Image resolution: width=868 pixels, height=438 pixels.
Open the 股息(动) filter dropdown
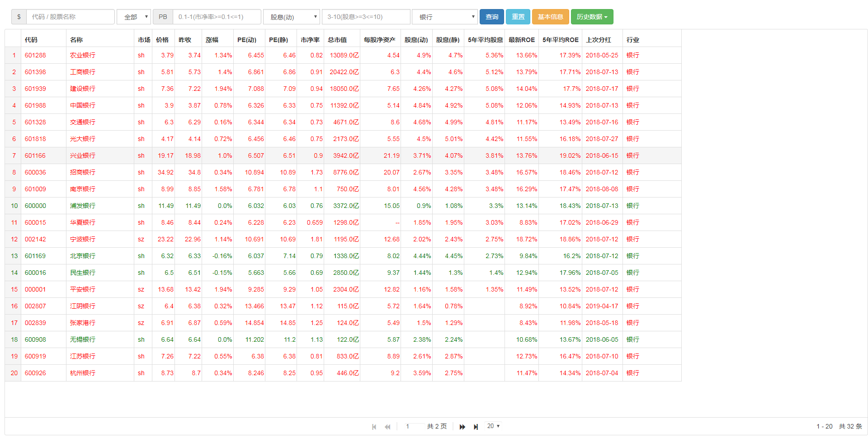[x=292, y=17]
